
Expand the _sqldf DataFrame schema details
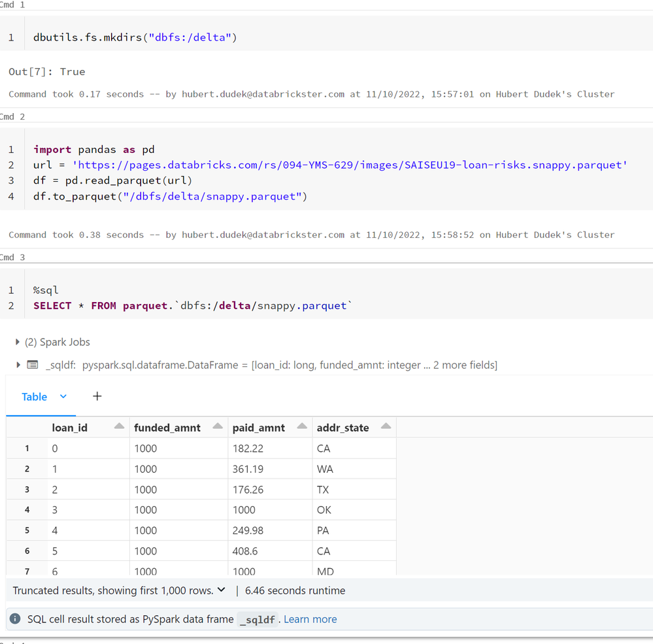click(17, 365)
